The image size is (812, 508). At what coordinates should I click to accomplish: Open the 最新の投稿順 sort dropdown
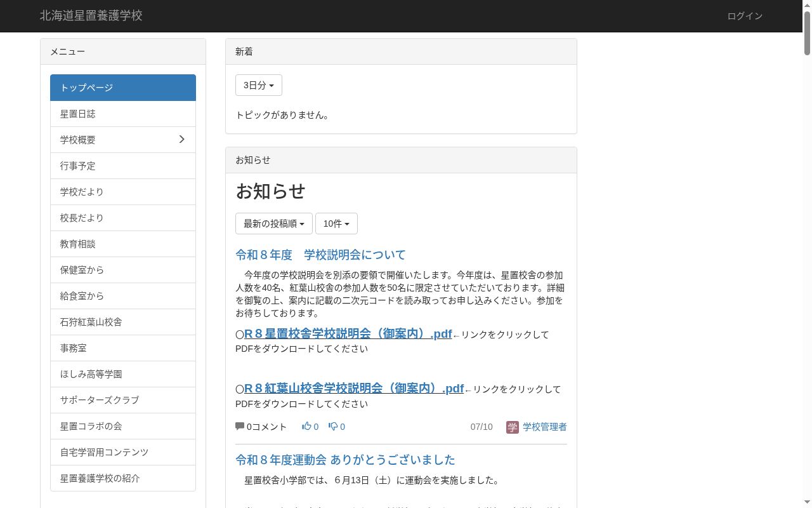(x=274, y=224)
